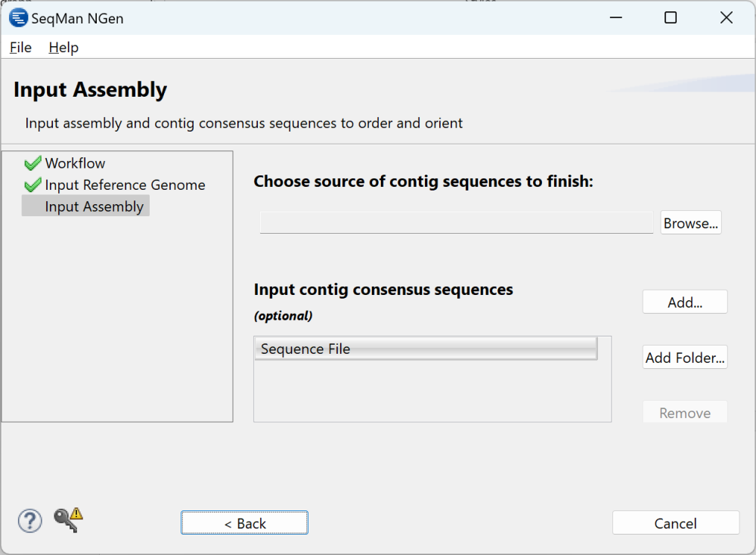Focus the contig source path field
Image resolution: width=756 pixels, height=555 pixels.
[x=456, y=222]
